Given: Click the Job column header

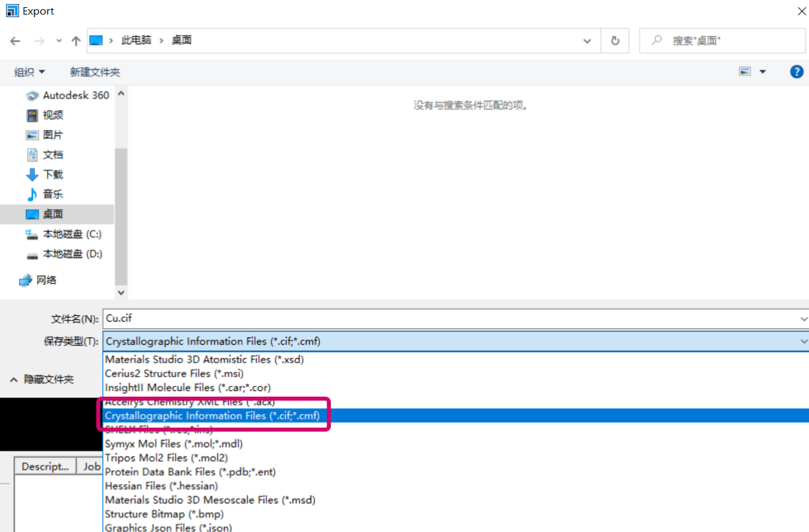Looking at the screenshot, I should point(90,466).
